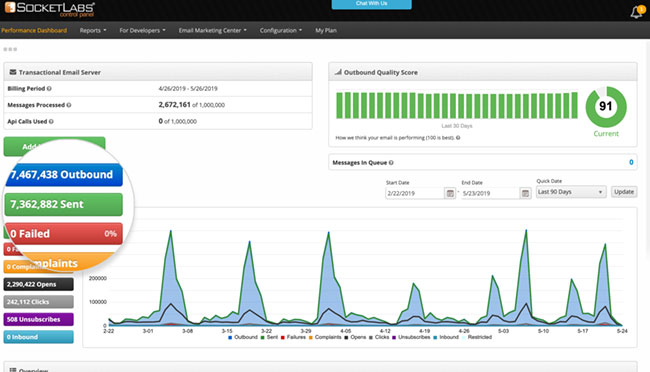Viewport: 650px width, 372px height.
Task: Toggle Restricted series in chart legend
Action: point(477,337)
